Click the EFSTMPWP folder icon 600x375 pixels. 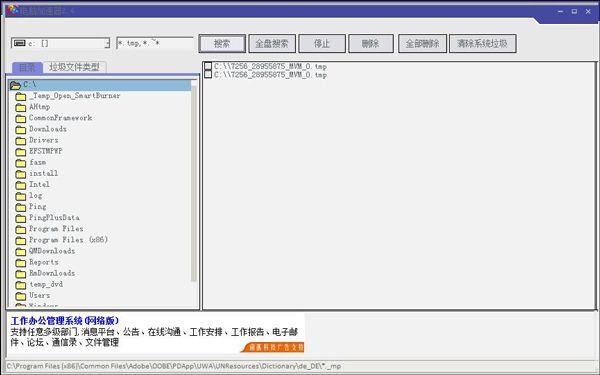[21, 152]
